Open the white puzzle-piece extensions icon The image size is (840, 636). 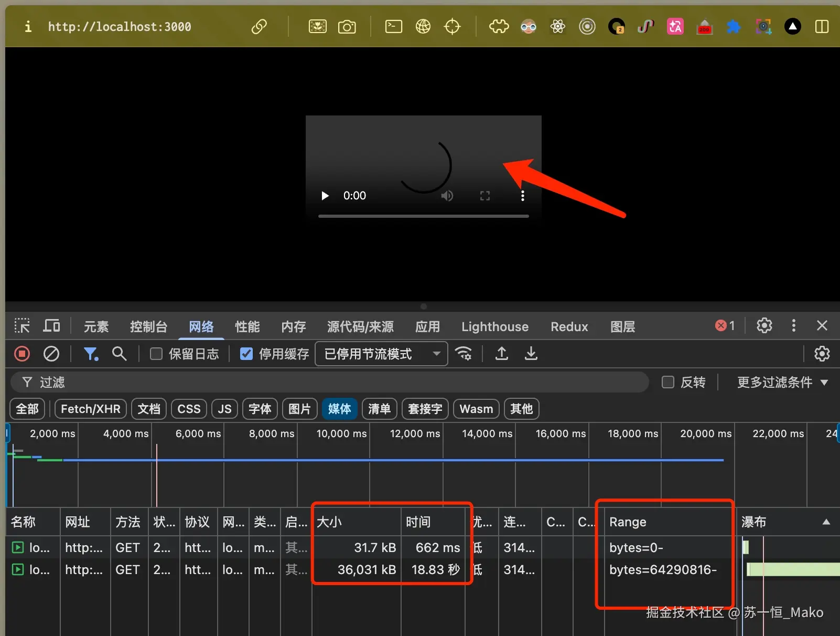click(499, 26)
